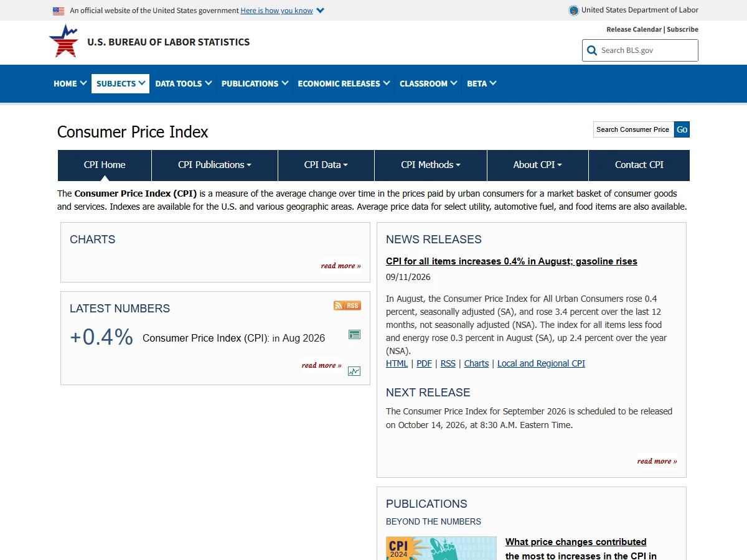The width and height of the screenshot is (747, 560).
Task: Open the BETA dropdown menu
Action: 481,83
